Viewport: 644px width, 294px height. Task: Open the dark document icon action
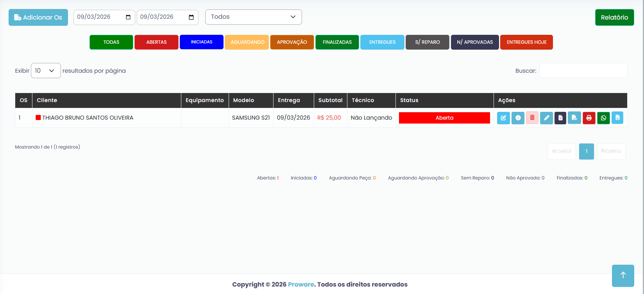(x=560, y=118)
